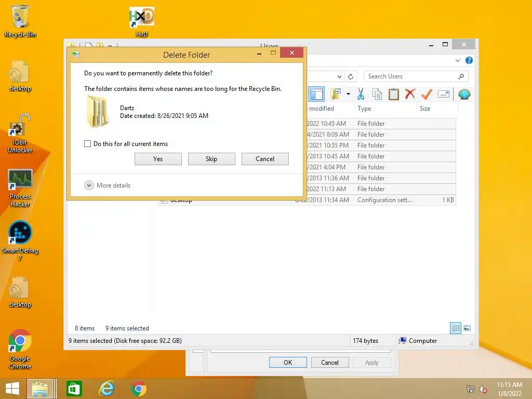Click the Refresh button beside address bar
Screen dimensions: 532x399
pyautogui.click(x=351, y=77)
